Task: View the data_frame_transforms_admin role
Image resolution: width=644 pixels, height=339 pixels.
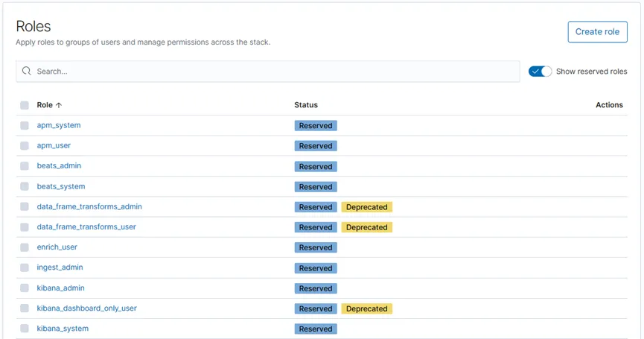Action: coord(89,206)
